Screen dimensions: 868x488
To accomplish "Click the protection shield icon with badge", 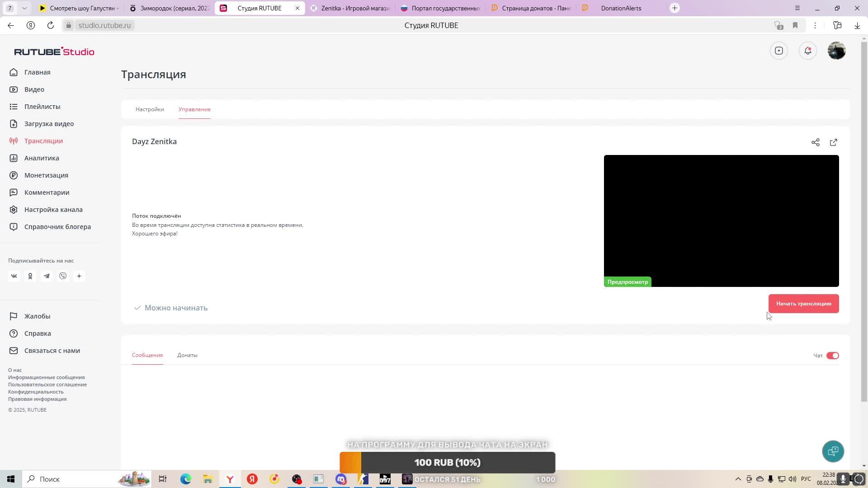I will [778, 25].
